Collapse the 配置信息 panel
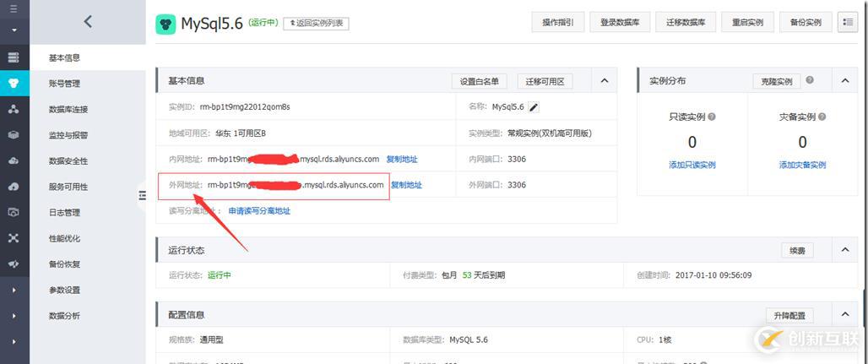 [x=844, y=314]
